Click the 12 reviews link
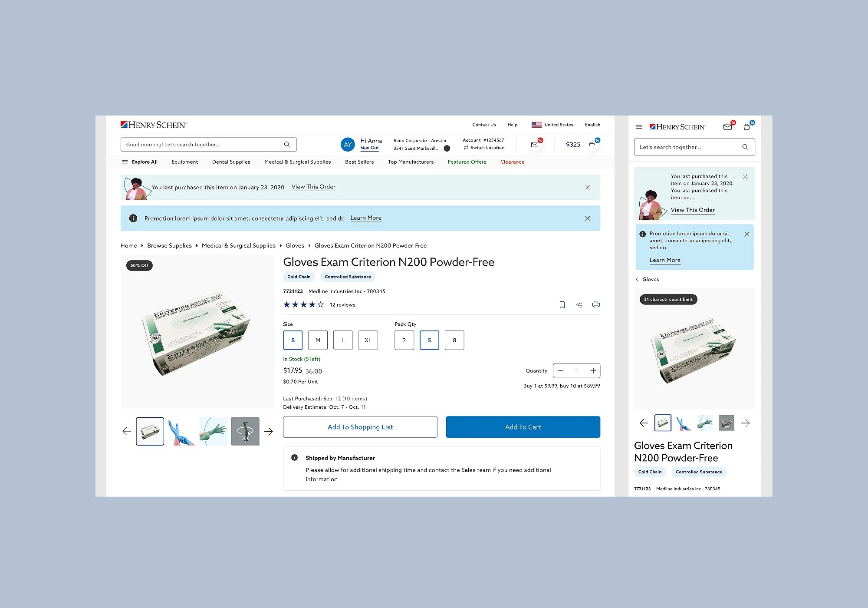The image size is (868, 608). pyautogui.click(x=342, y=305)
